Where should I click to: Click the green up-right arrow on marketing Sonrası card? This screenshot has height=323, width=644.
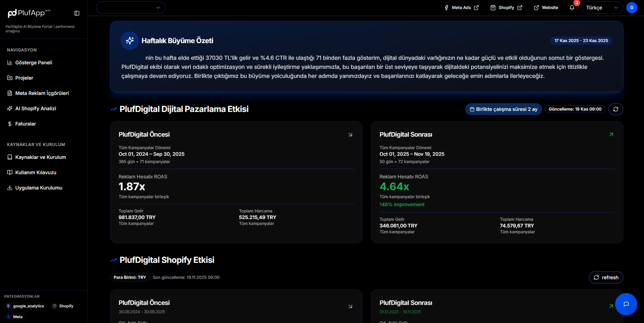pos(611,135)
